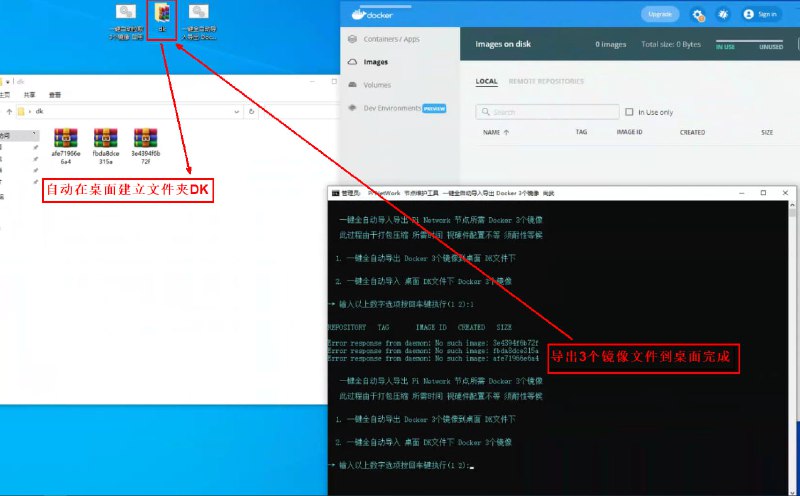The image size is (800, 496).
Task: Click the Sign in button
Action: tap(760, 14)
